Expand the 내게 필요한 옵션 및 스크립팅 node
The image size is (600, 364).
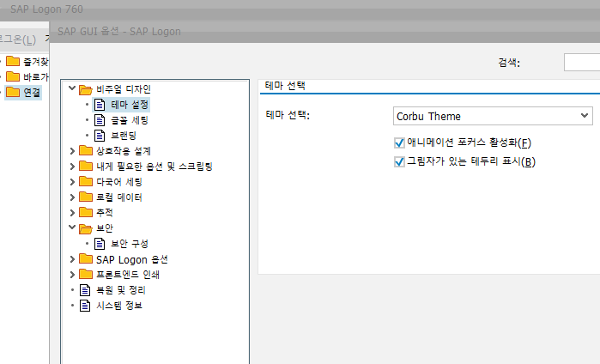[72, 166]
